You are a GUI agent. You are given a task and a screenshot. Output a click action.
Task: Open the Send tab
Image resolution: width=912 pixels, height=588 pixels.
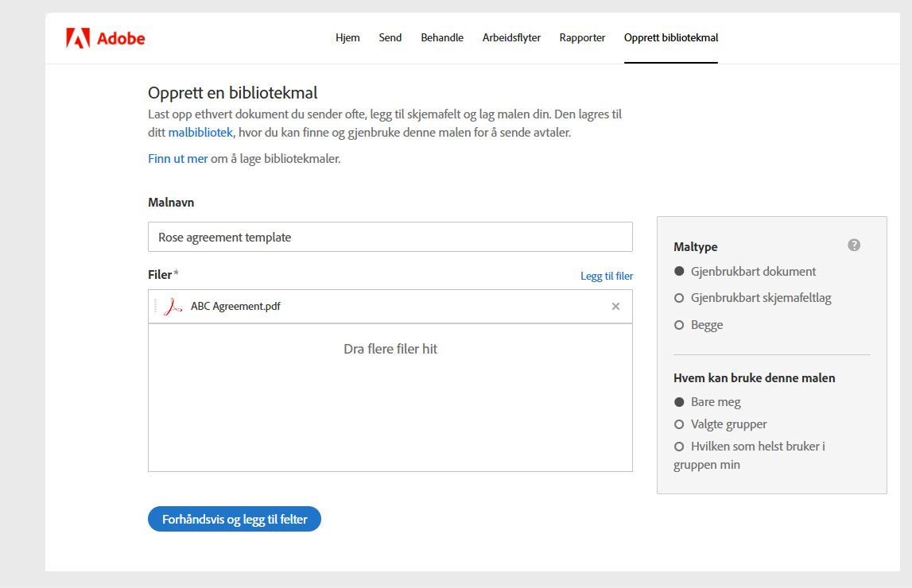click(x=390, y=37)
